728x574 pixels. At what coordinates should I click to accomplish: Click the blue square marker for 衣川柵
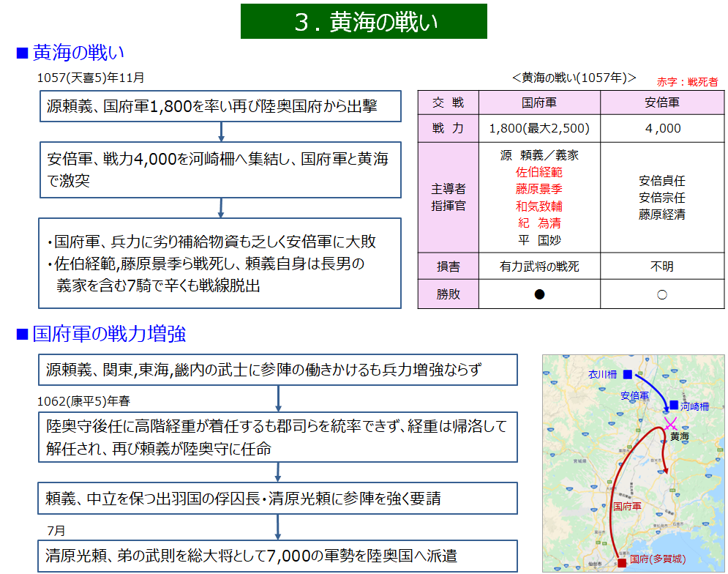coord(627,374)
